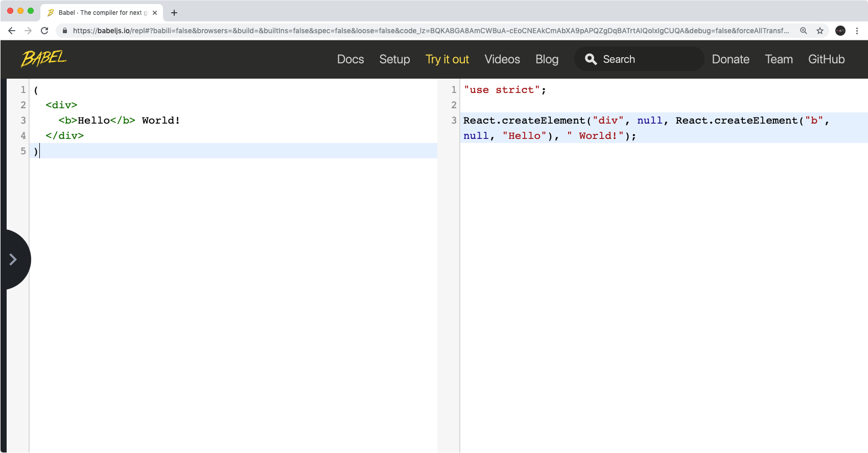Open a new browser tab

174,13
